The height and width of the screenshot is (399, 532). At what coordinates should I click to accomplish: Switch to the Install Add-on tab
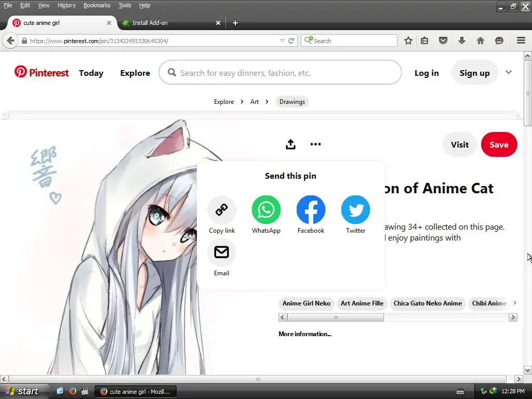[171, 23]
